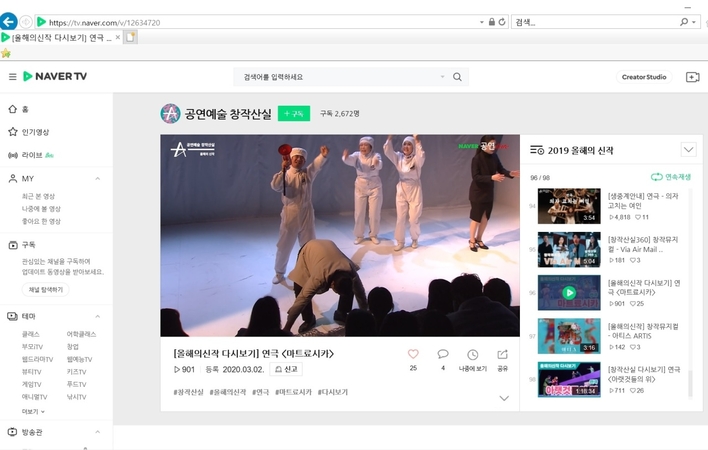Expand 더보기 under themes

[33, 412]
